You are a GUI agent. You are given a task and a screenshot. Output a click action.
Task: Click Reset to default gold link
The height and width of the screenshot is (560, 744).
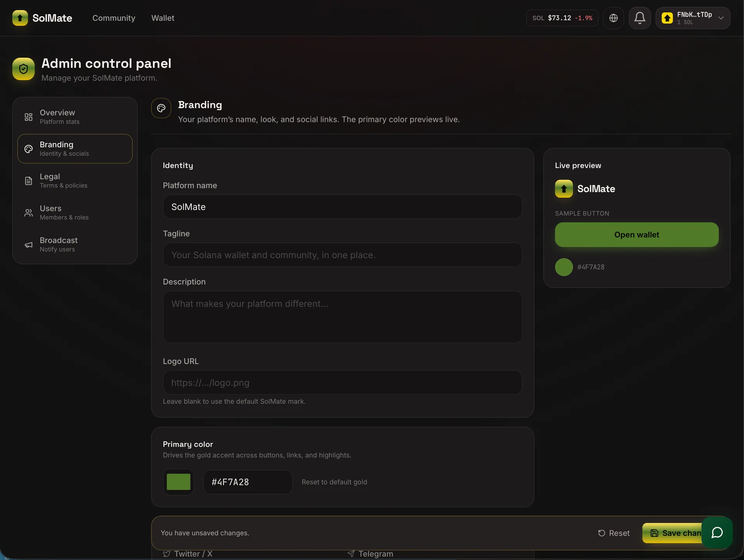pyautogui.click(x=334, y=482)
